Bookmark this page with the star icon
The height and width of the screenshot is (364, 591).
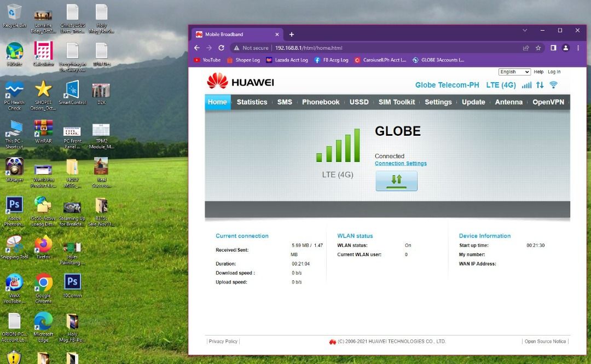click(538, 48)
